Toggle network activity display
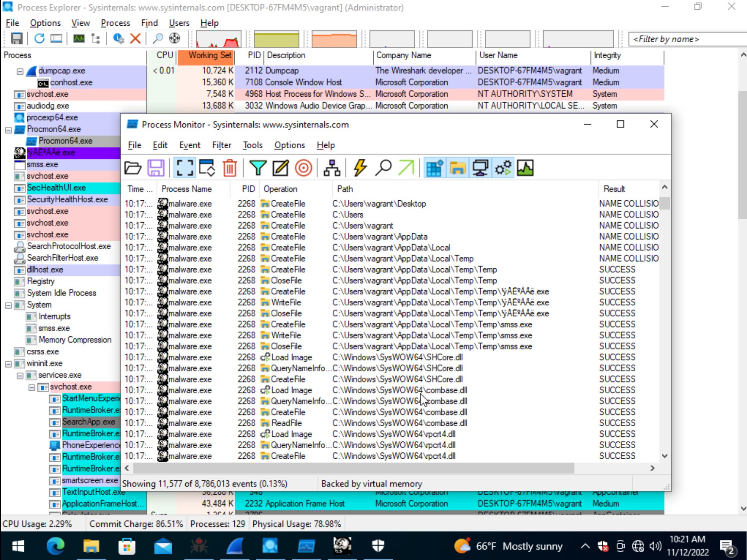747x560 pixels. coord(480,168)
